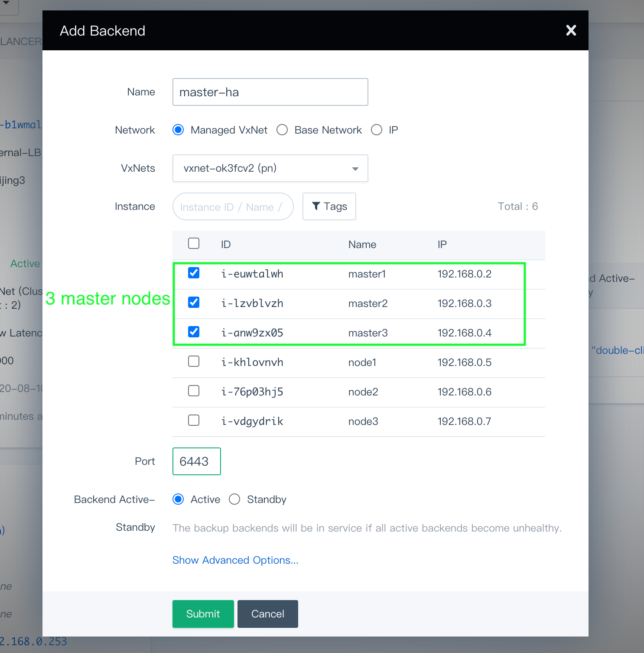Image resolution: width=644 pixels, height=653 pixels.
Task: Select the Standby backend option
Action: (x=234, y=500)
